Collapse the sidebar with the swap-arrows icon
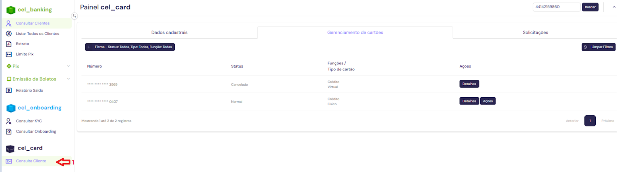 (x=74, y=16)
